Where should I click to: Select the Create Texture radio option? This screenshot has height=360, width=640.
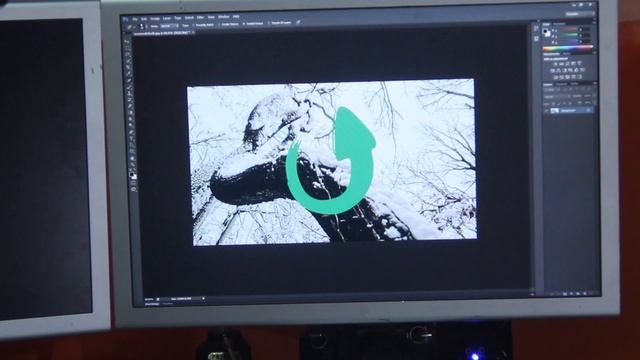[x=229, y=24]
